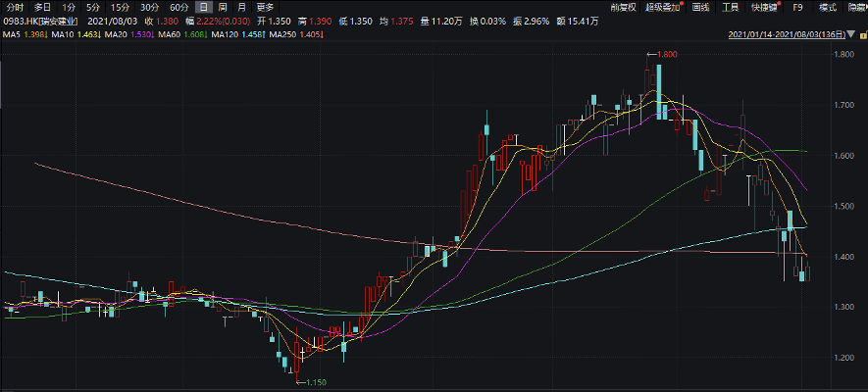Switch to the 5分 interval
Image resolution: width=868 pixels, height=392 pixels.
click(92, 7)
